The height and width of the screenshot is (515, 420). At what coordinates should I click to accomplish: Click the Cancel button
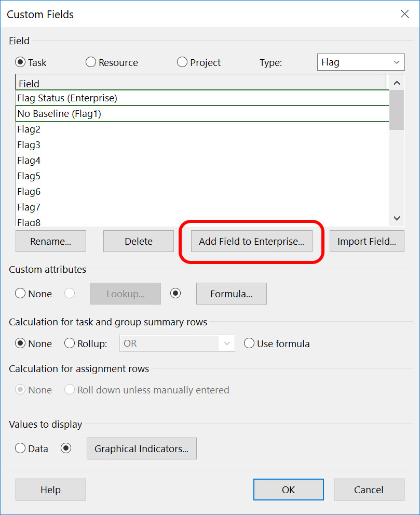[x=369, y=490]
